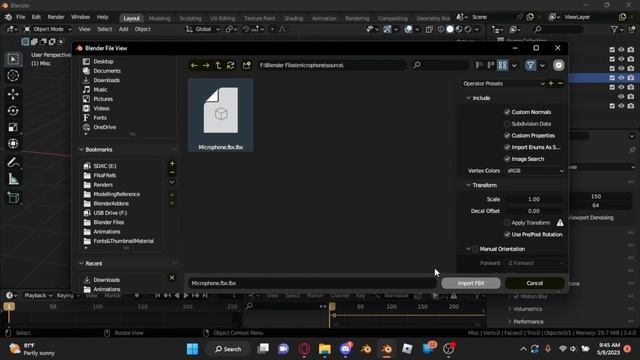Open Windows Start menu

[192, 349]
